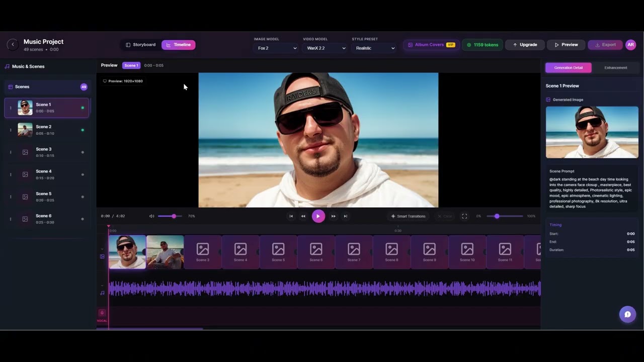
Task: Grab the drag handle of Scene 1 row
Action: (11, 108)
